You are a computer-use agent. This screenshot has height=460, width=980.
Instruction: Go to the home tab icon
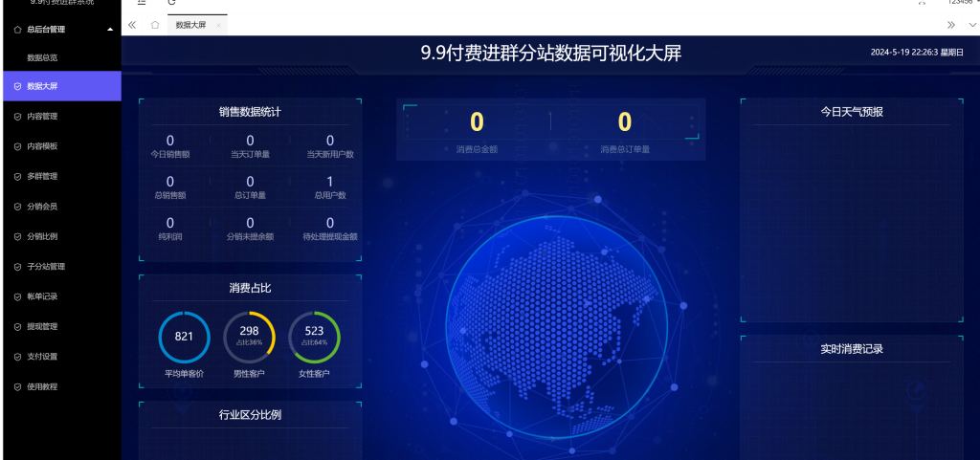155,25
